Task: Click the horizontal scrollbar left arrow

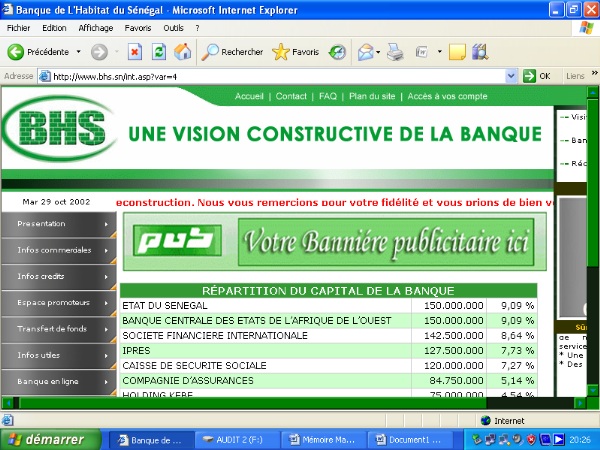Action: click(8, 403)
